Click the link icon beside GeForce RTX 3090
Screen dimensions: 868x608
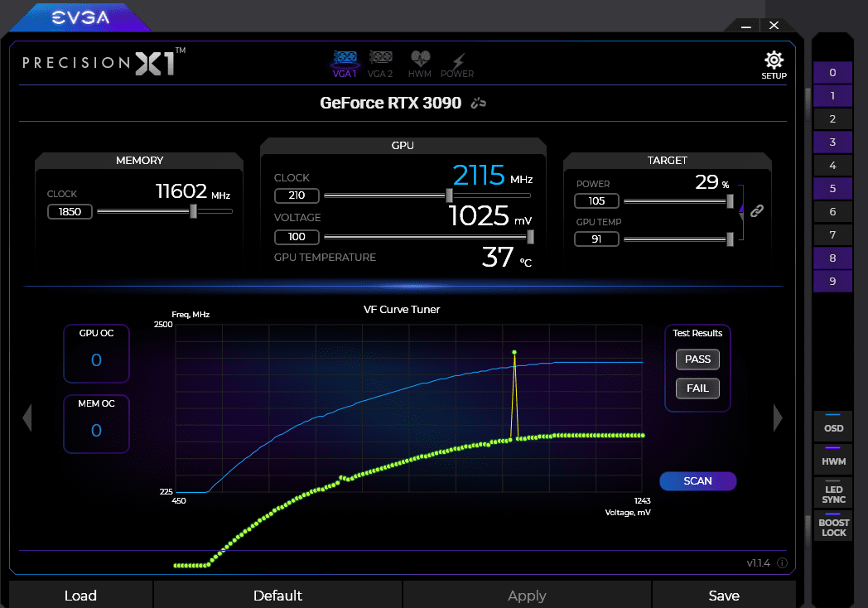[x=478, y=103]
